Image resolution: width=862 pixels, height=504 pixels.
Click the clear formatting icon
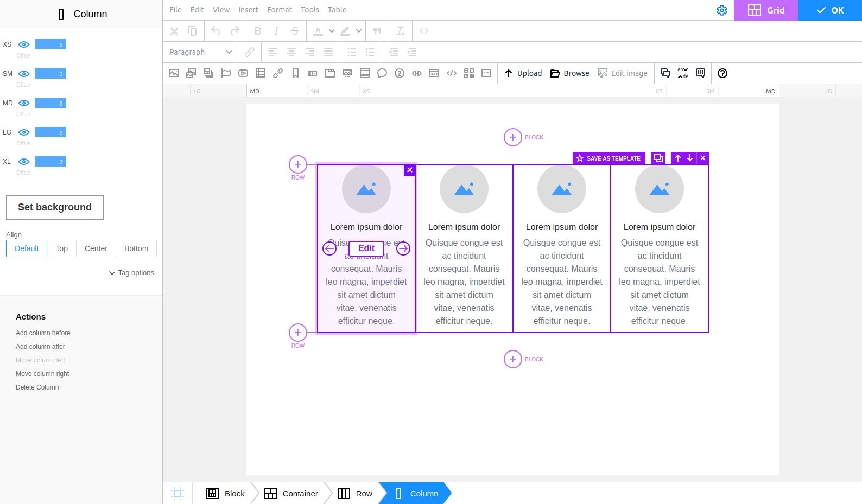coord(401,31)
